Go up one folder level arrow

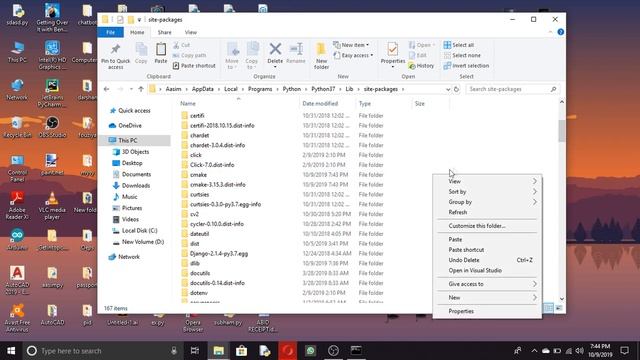(x=141, y=89)
